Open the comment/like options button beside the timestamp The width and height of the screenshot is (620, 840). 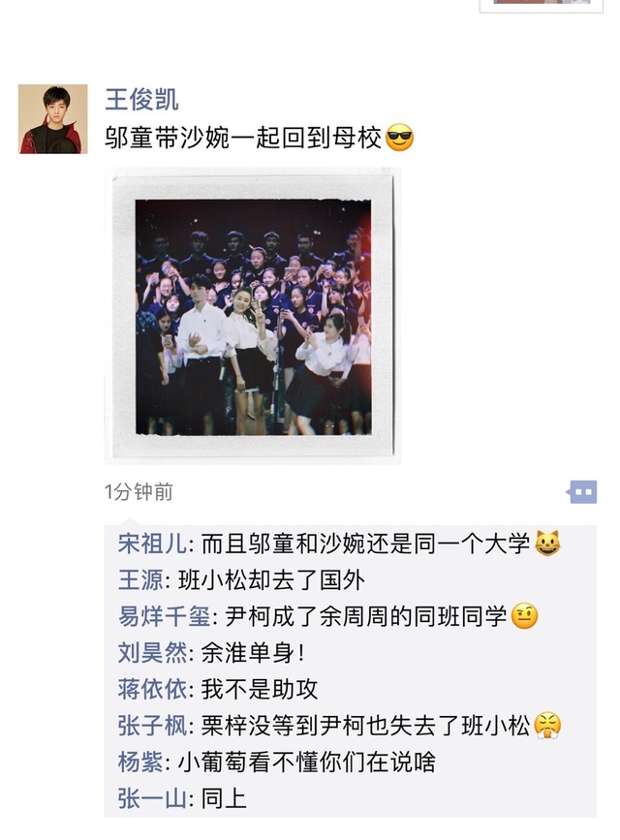click(x=582, y=492)
